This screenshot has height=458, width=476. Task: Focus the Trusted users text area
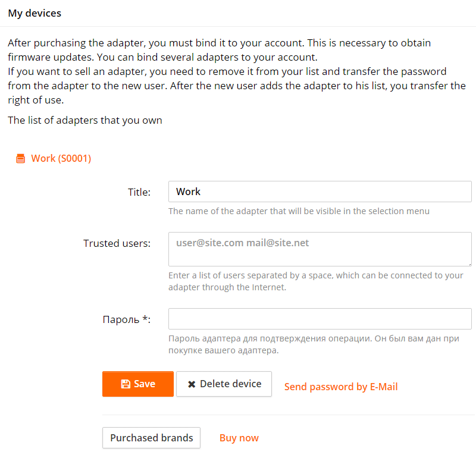point(320,249)
